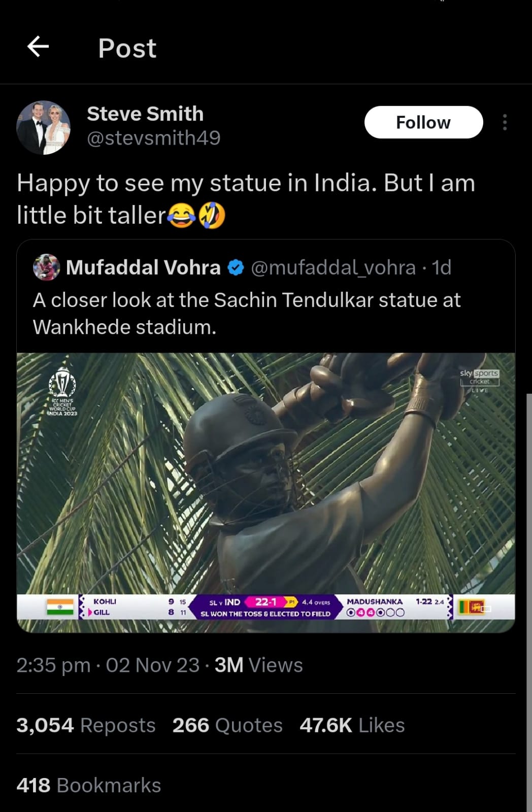This screenshot has width=532, height=812.
Task: Open Steve Smith's profile picture
Action: click(x=43, y=127)
